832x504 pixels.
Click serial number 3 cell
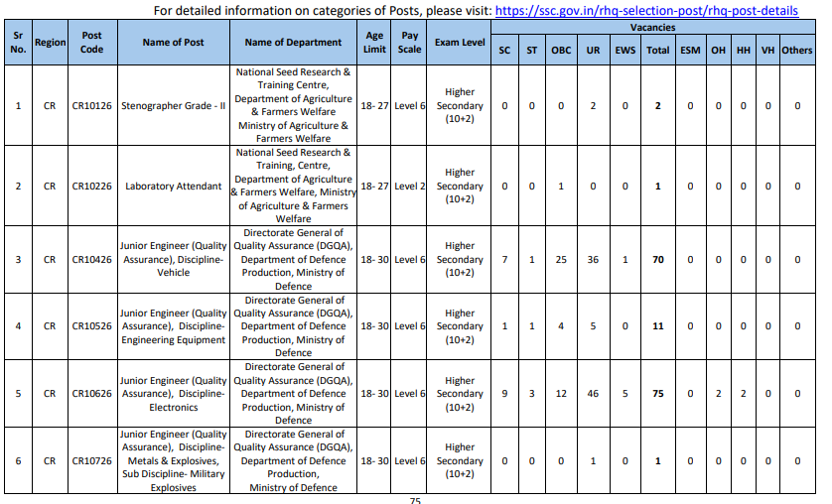coord(18,260)
